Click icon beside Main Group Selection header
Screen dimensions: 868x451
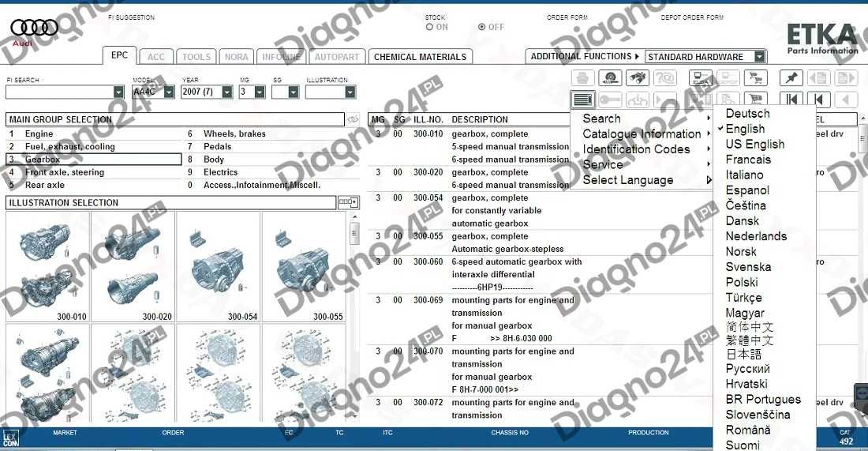353,119
